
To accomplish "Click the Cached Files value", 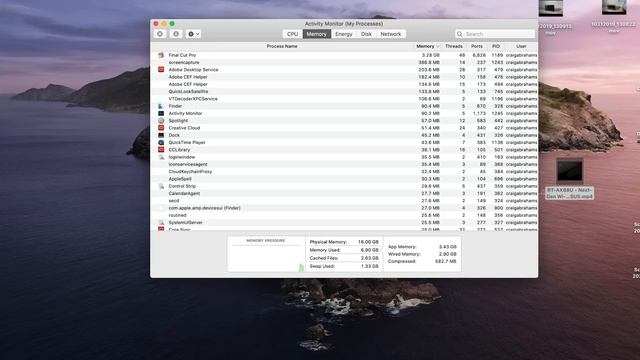I will tap(369, 258).
